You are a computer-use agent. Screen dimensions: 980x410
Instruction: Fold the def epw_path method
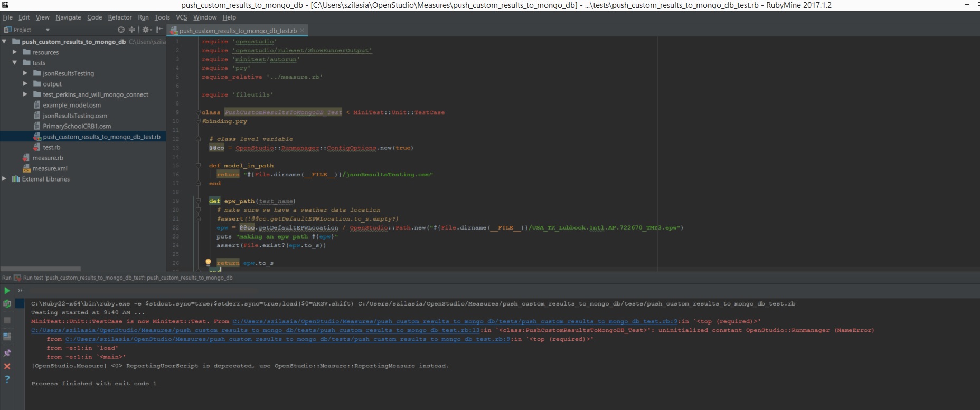click(x=198, y=201)
